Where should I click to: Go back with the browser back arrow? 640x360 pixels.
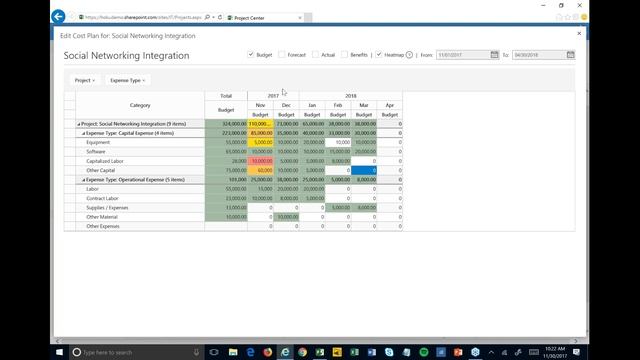58,17
